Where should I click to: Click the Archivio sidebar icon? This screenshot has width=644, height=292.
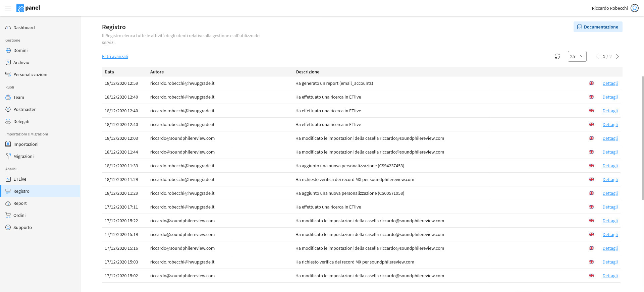point(8,62)
